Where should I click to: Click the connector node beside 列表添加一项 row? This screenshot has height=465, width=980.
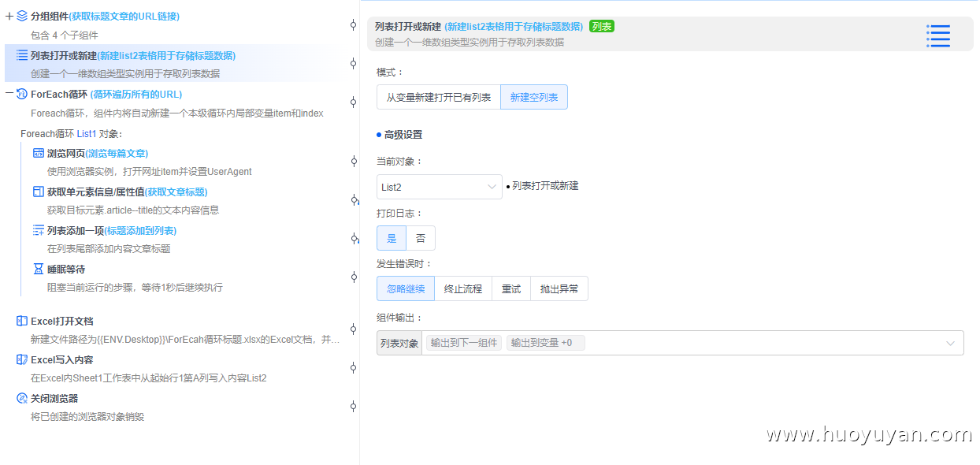point(354,239)
